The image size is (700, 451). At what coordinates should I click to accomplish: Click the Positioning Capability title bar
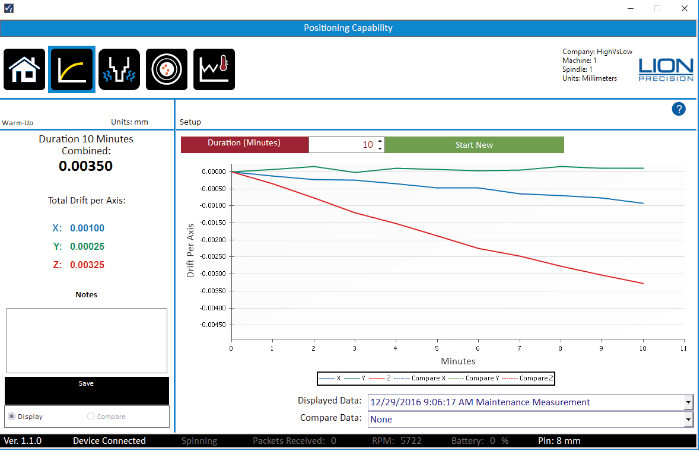pos(348,28)
